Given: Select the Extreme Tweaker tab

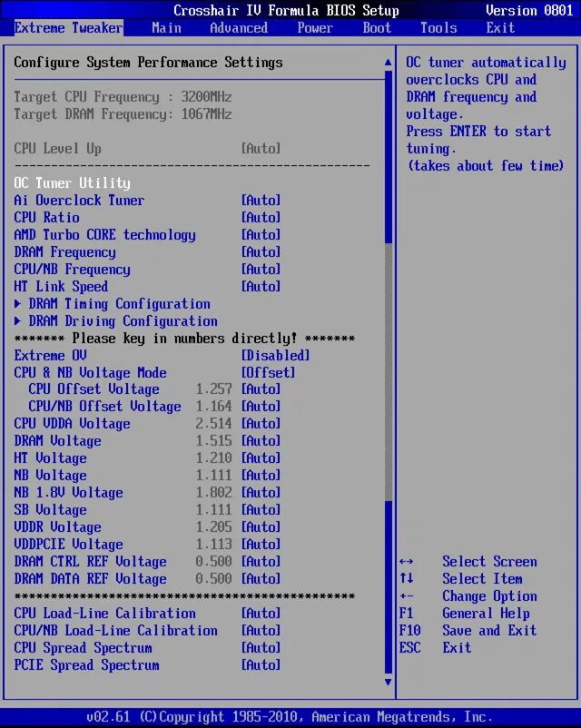Looking at the screenshot, I should 68,28.
